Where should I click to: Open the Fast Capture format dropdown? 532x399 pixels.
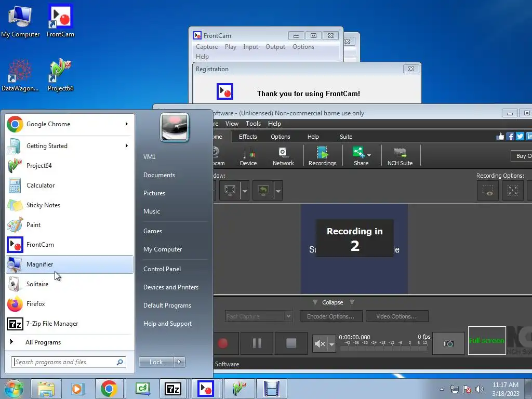click(x=258, y=316)
